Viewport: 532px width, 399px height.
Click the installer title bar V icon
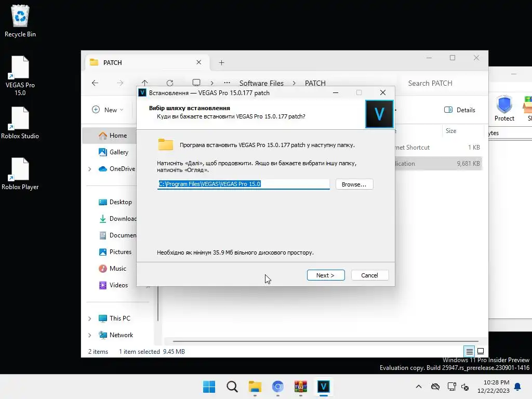point(142,92)
